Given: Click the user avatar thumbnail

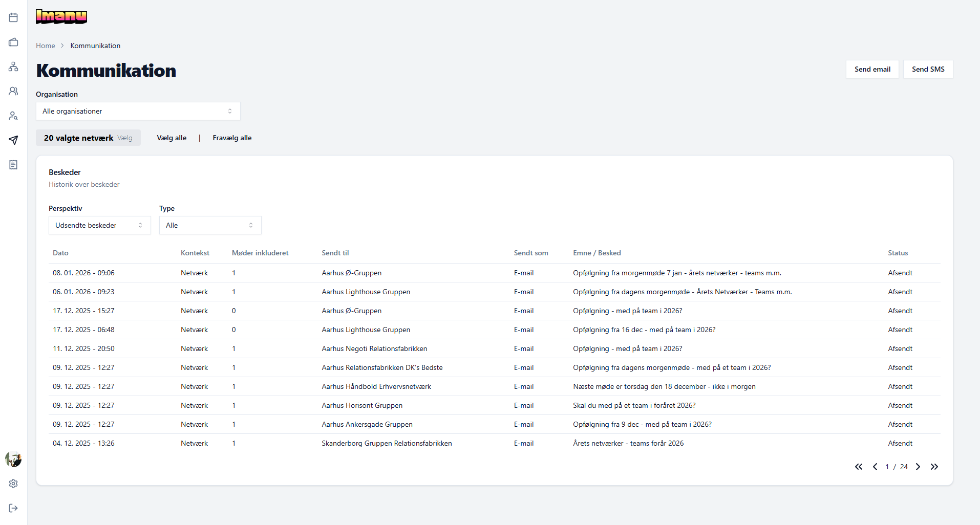Looking at the screenshot, I should tap(13, 459).
